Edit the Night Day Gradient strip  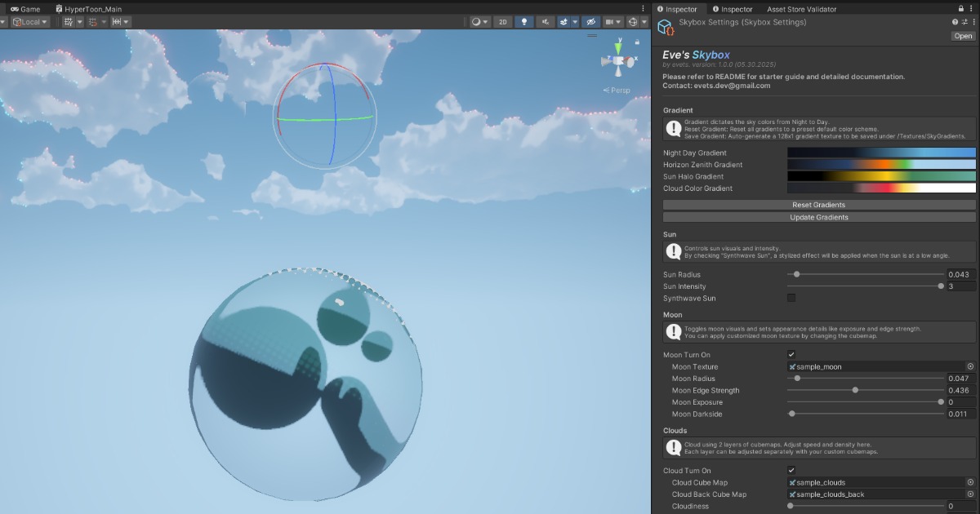coord(880,153)
